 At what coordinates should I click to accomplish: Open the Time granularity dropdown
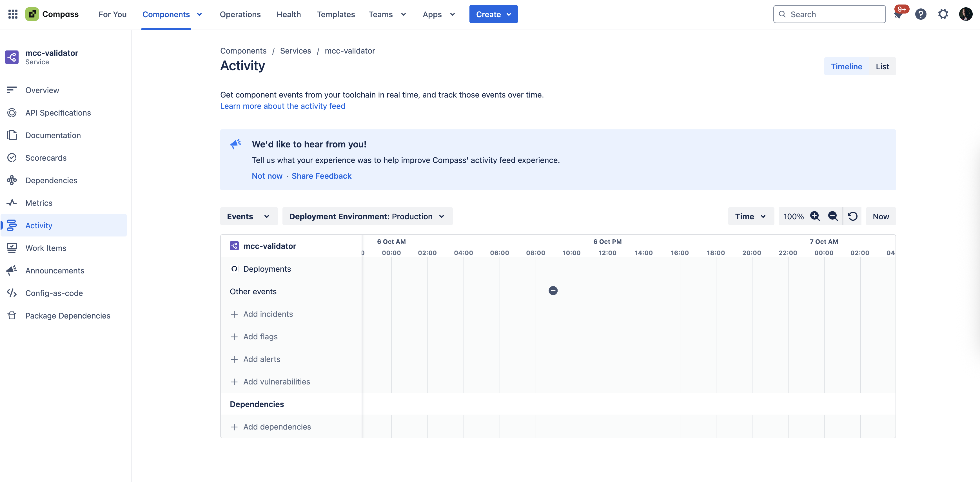[x=750, y=216]
